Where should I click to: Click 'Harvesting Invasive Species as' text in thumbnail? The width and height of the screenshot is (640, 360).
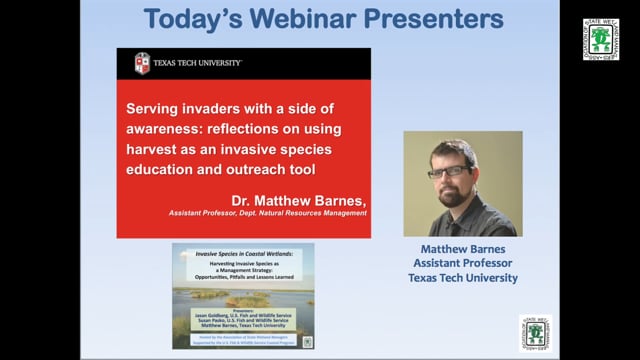tap(244, 264)
